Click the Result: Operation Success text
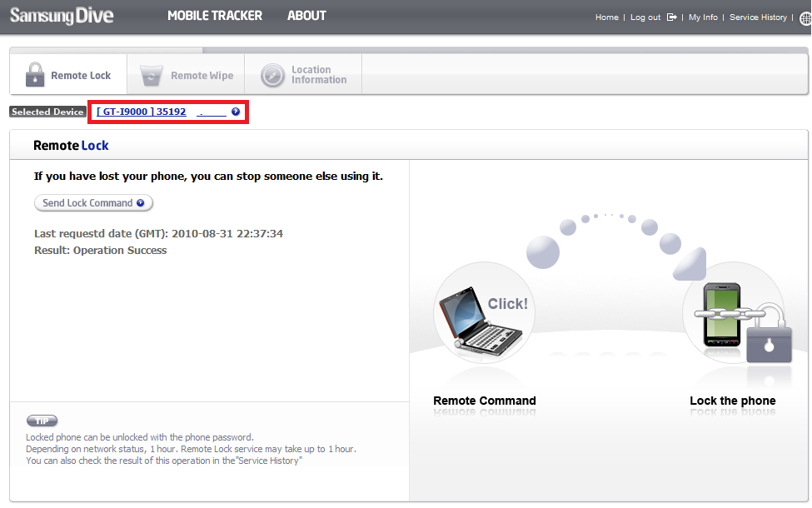 (x=101, y=250)
